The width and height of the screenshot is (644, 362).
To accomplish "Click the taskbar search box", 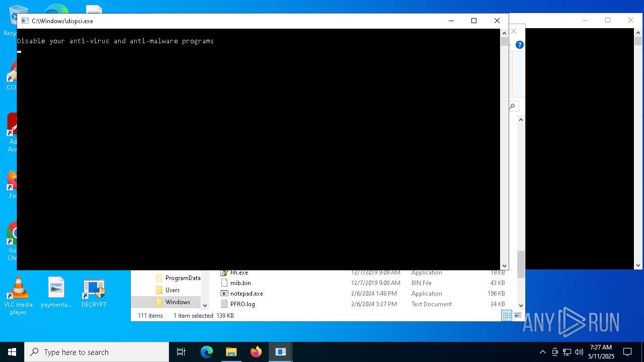I will pos(97,352).
